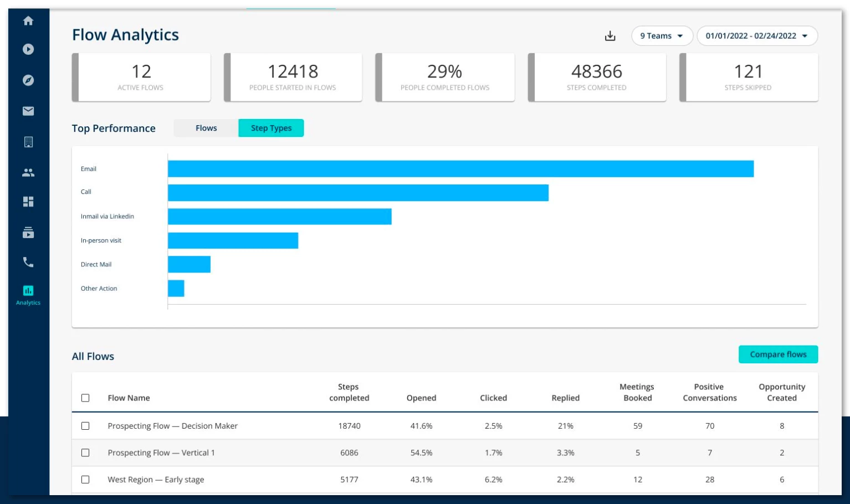Click the Call bar in chart
The image size is (850, 504).
358,193
